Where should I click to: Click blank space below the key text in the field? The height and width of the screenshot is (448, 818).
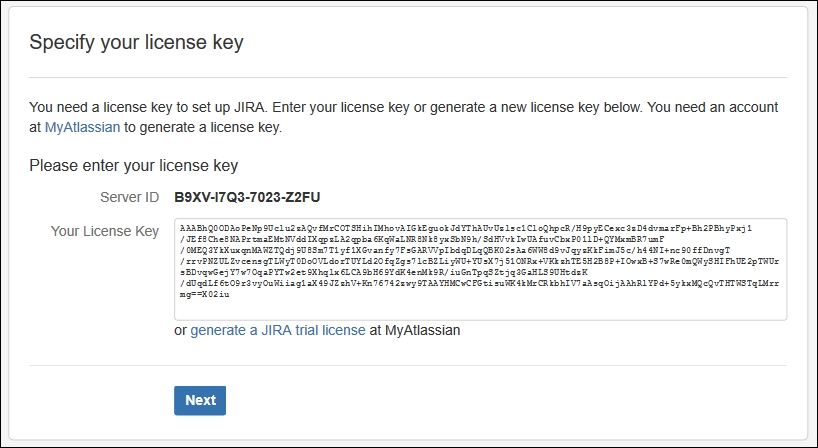[480, 309]
